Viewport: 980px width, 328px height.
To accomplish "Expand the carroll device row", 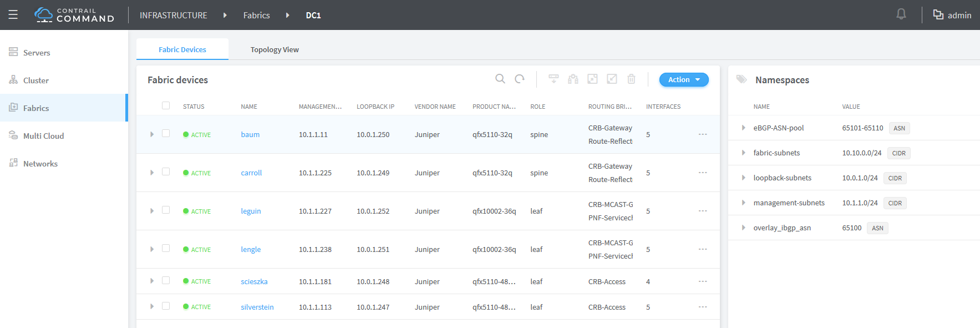I will (x=151, y=173).
